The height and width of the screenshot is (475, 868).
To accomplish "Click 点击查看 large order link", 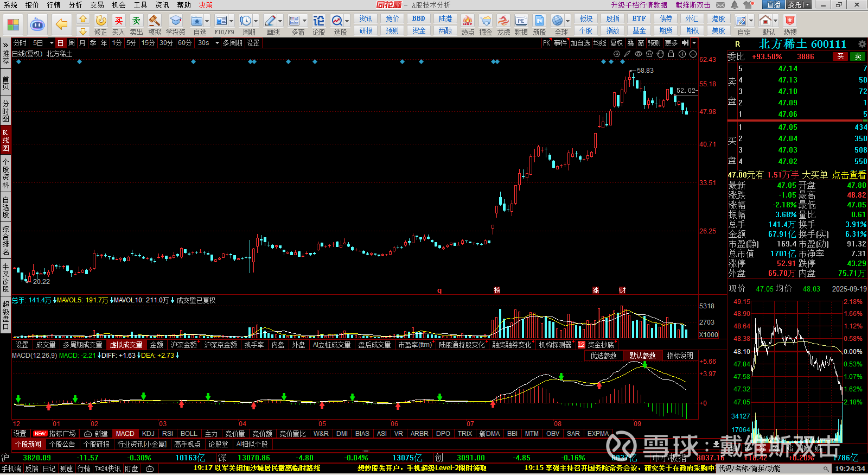I will [849, 175].
